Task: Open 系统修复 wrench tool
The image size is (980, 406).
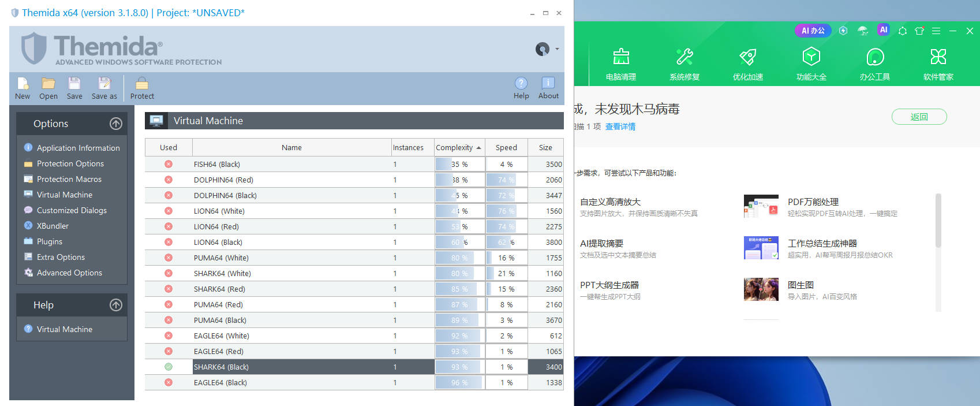Action: pyautogui.click(x=684, y=64)
